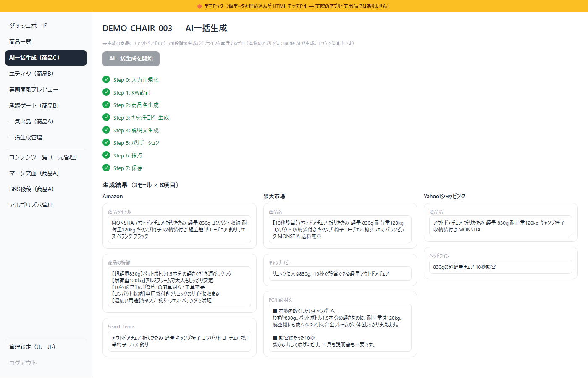
Task: Go to 商品一覧 in the sidebar
Action: coord(46,42)
